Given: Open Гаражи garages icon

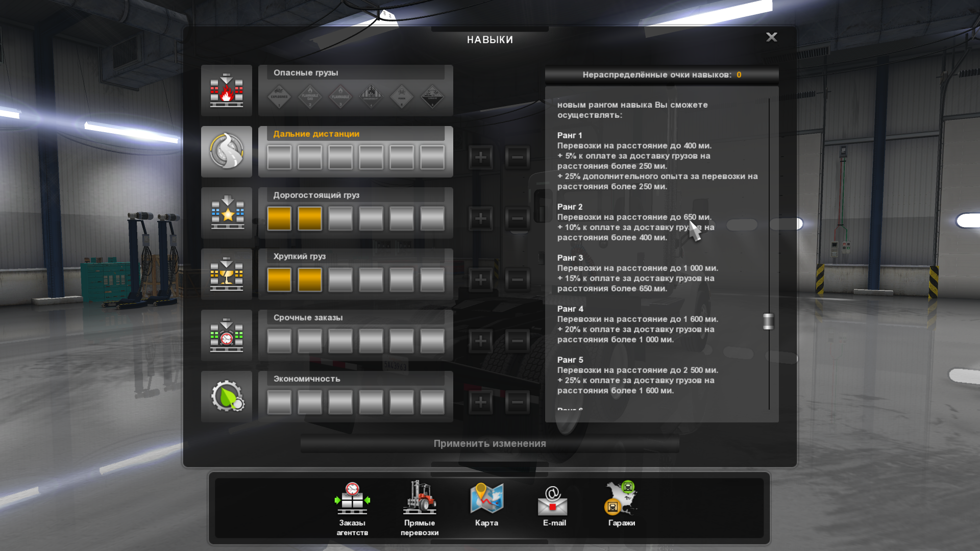Looking at the screenshot, I should point(621,499).
